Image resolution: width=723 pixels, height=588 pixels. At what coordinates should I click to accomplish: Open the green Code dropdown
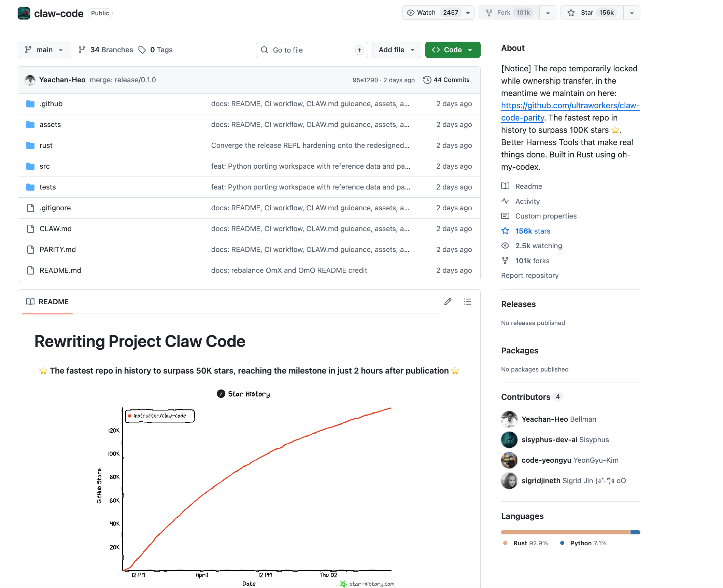(452, 50)
